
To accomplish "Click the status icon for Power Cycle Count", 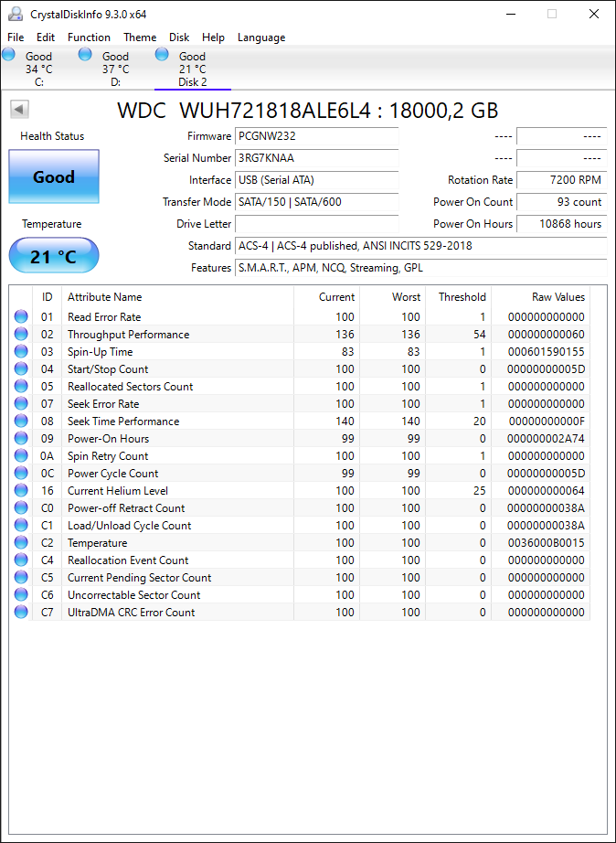I will click(x=21, y=473).
